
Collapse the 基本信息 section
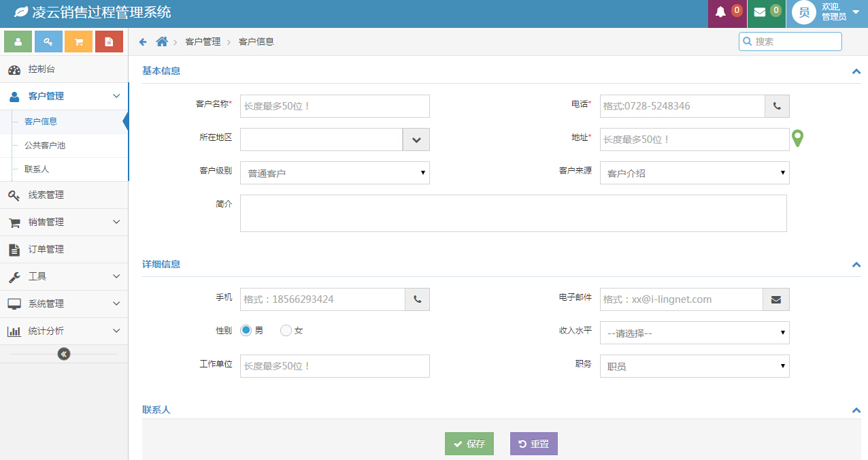(856, 71)
